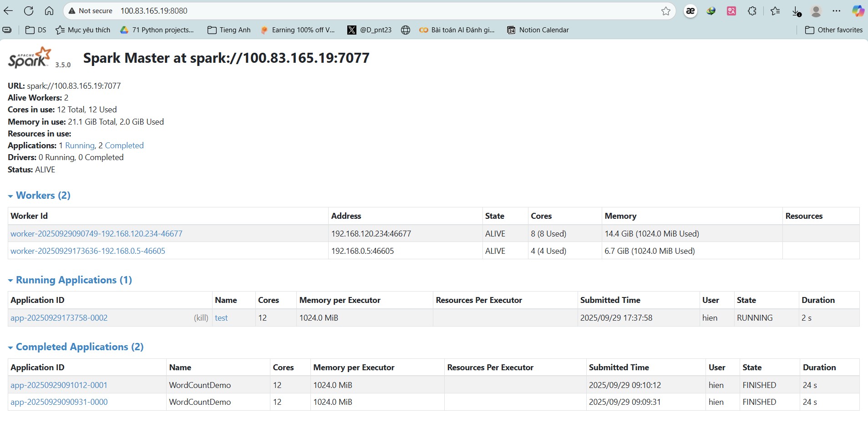Open worker 192.168.120.234-46677 details link
The image size is (868, 438).
pyautogui.click(x=96, y=234)
